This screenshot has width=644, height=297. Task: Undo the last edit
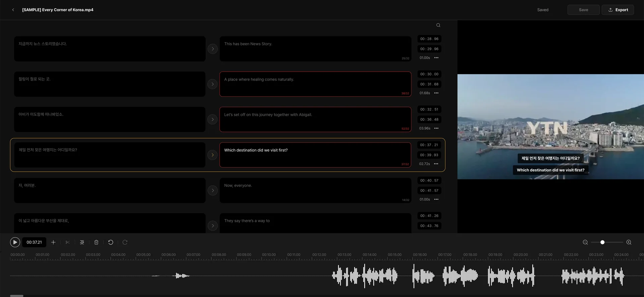[111, 242]
